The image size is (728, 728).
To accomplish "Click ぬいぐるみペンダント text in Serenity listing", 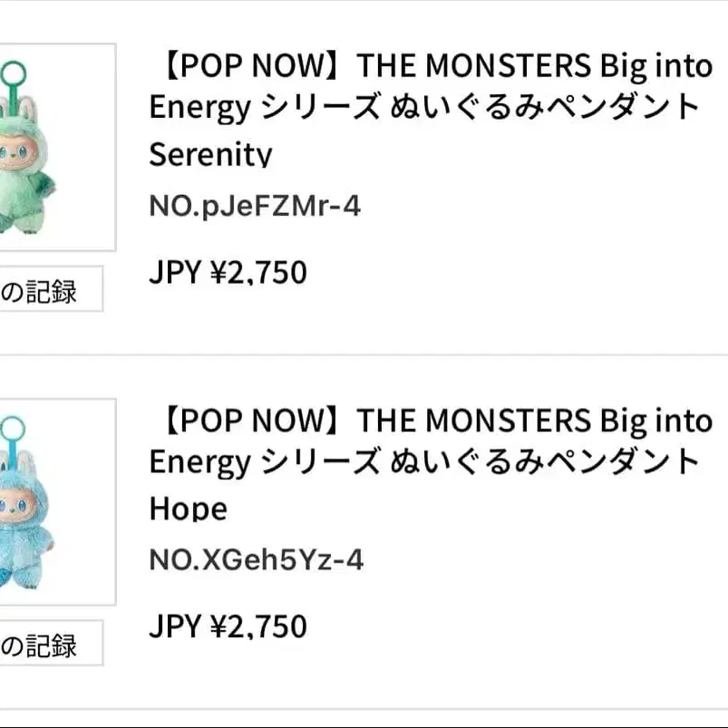I will pyautogui.click(x=545, y=107).
